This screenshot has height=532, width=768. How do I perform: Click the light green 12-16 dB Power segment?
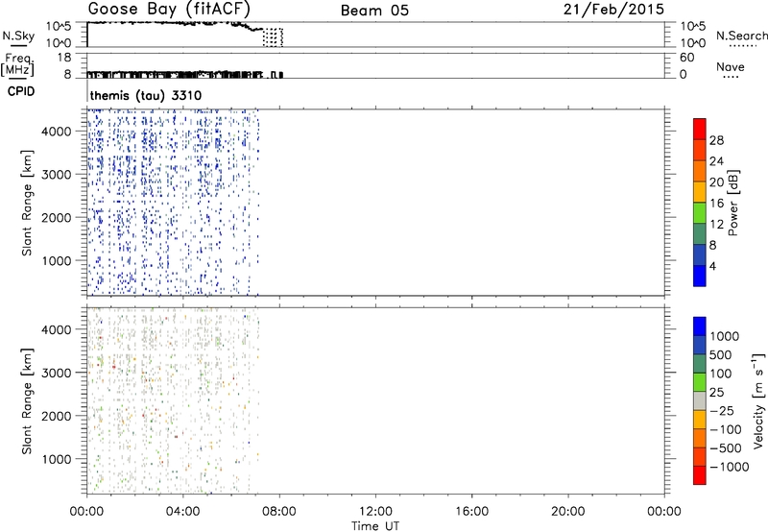(700, 212)
